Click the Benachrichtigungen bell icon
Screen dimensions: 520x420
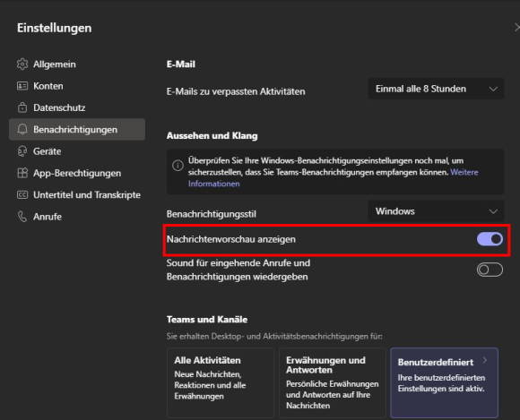coord(22,129)
